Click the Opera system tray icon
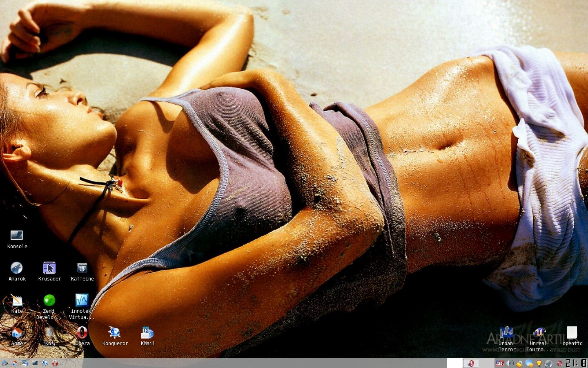 click(559, 364)
